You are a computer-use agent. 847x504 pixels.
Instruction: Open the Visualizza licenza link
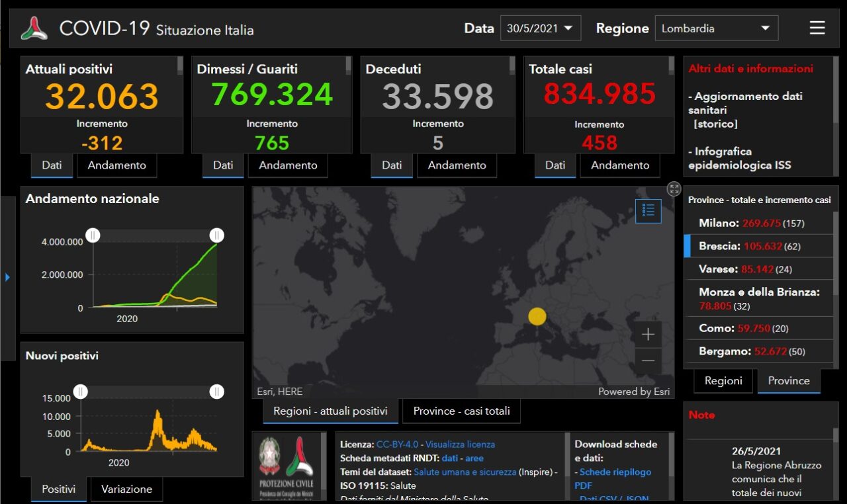point(460,444)
